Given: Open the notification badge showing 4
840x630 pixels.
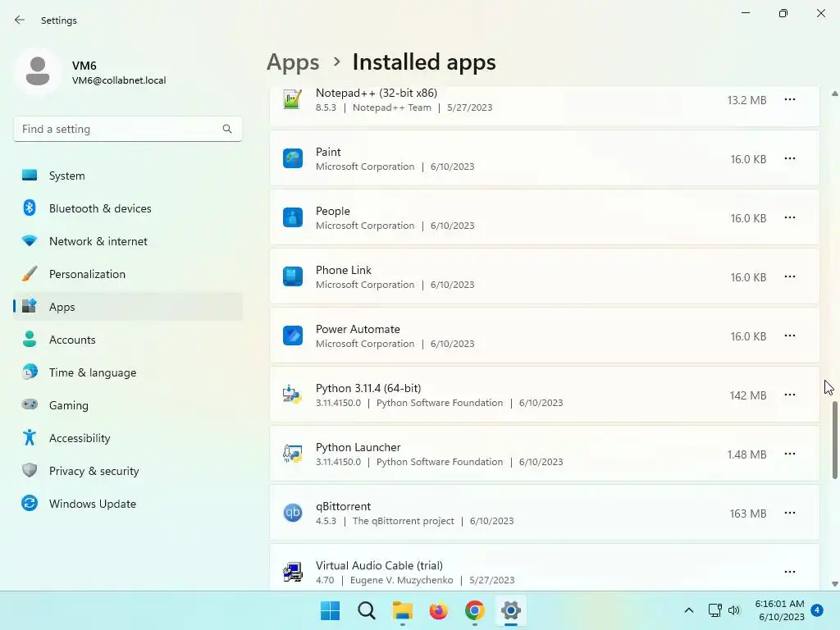Looking at the screenshot, I should pyautogui.click(x=817, y=610).
